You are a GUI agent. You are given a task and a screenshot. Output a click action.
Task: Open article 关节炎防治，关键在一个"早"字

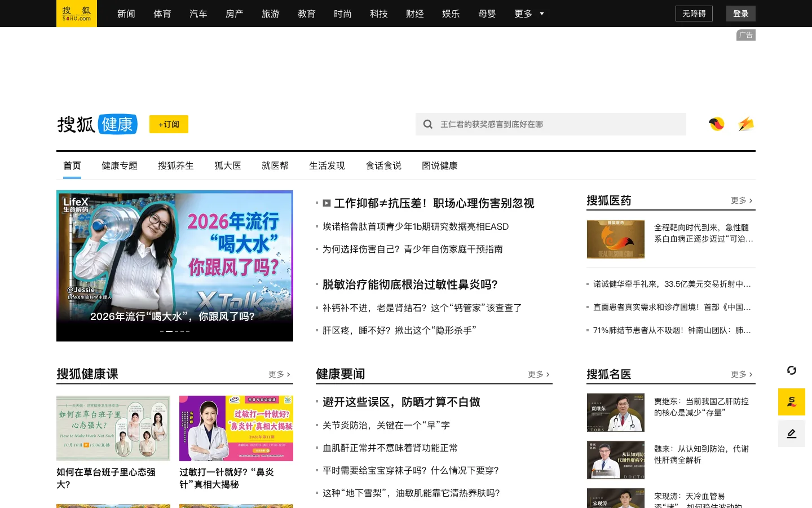[x=386, y=425]
